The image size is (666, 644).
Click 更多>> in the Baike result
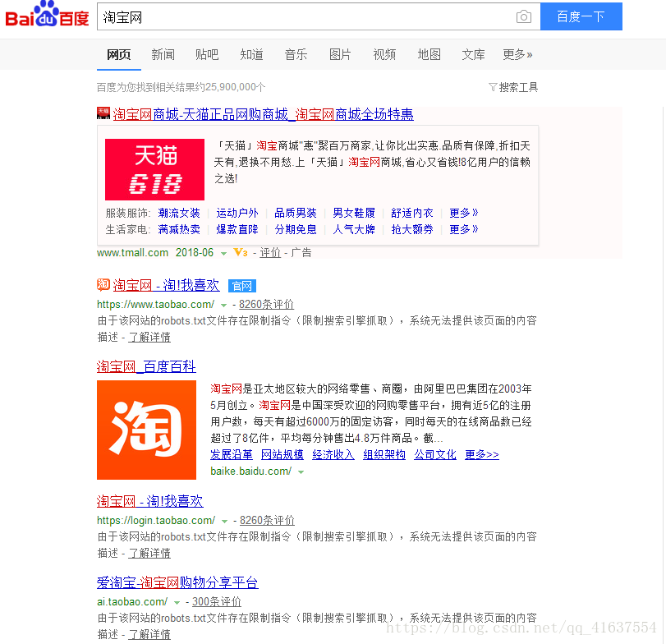coord(482,454)
